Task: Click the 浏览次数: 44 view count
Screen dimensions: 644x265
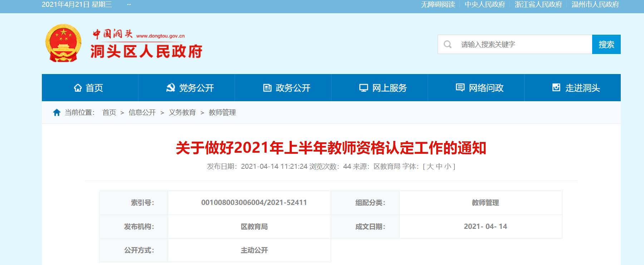Action: coord(330,166)
